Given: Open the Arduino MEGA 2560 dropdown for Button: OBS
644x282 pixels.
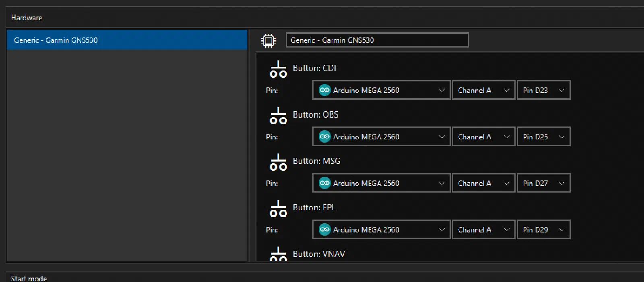Looking at the screenshot, I should (381, 137).
